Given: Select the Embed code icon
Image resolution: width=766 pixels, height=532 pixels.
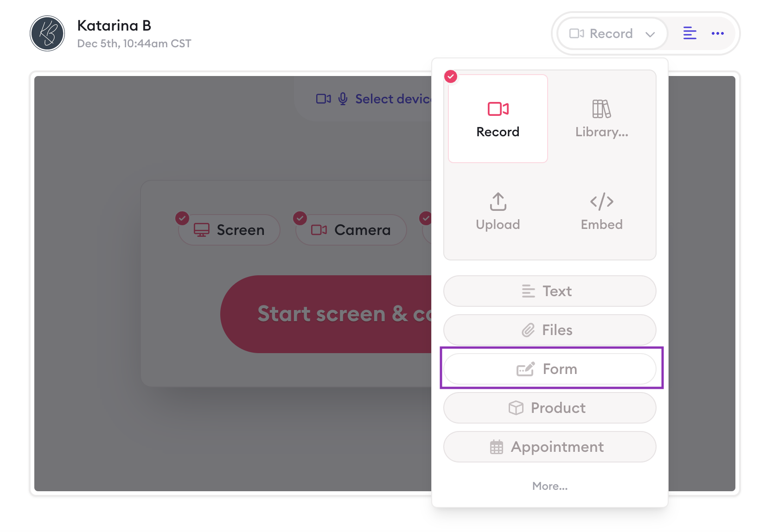Looking at the screenshot, I should 601,202.
